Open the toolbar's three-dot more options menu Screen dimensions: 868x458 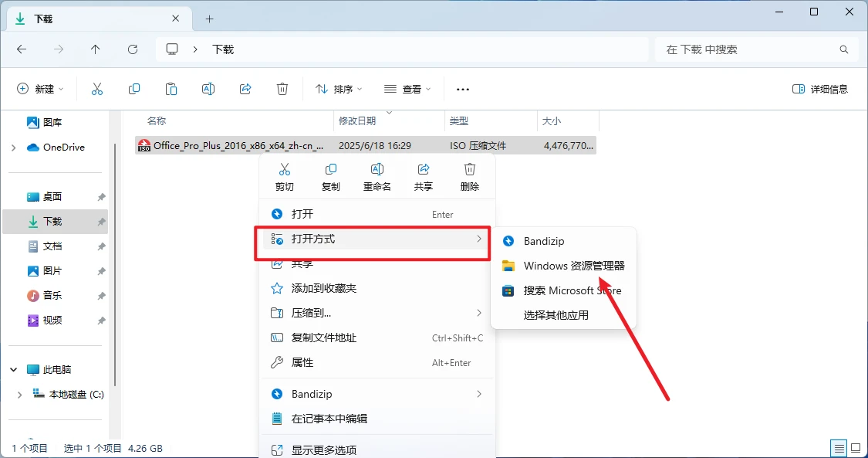(463, 89)
